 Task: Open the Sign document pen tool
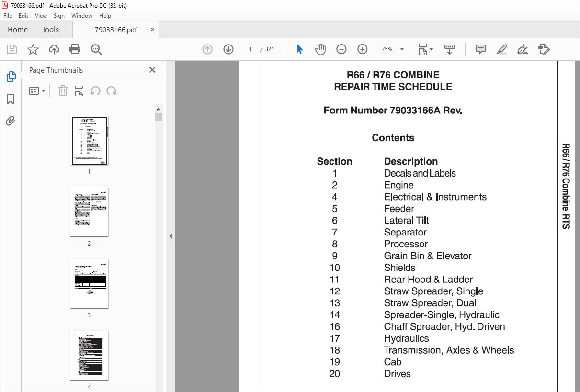[523, 49]
